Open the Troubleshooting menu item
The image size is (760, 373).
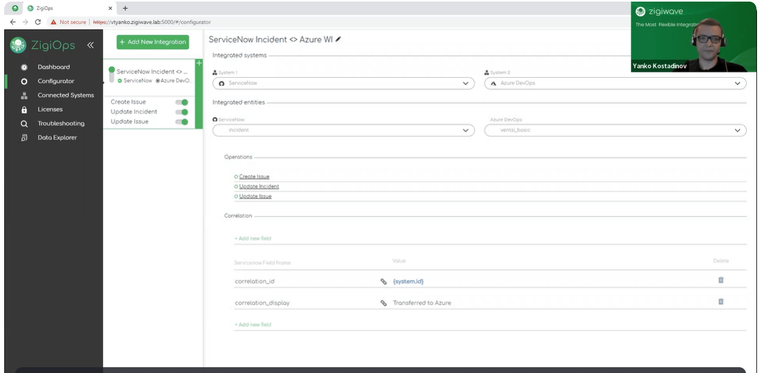61,124
